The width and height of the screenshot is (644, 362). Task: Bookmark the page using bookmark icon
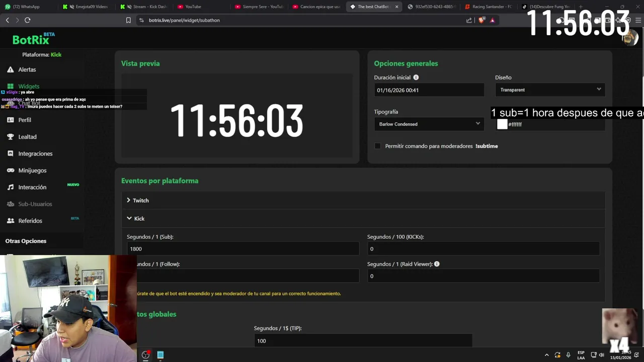[128, 20]
